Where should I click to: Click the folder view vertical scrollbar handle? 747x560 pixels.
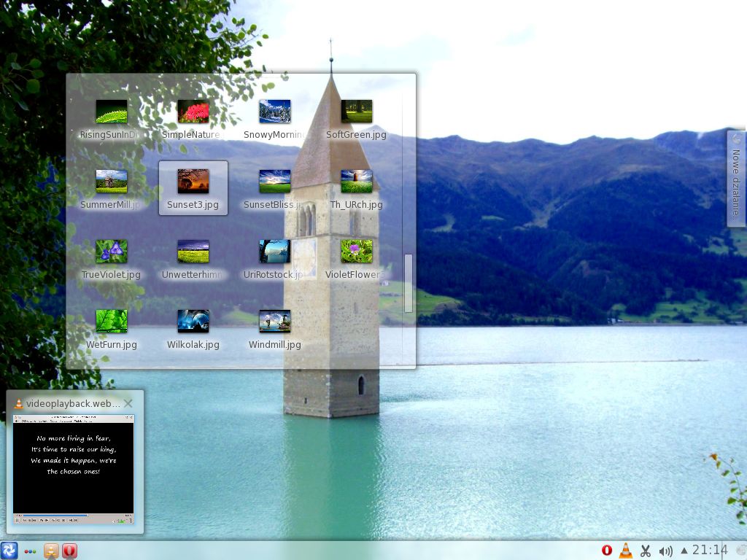pyautogui.click(x=409, y=284)
